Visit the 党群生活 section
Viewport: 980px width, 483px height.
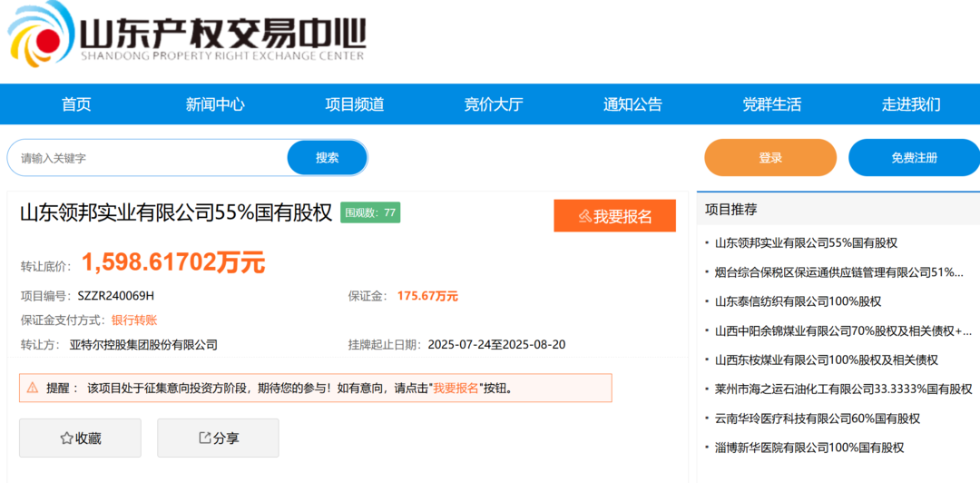tap(771, 104)
